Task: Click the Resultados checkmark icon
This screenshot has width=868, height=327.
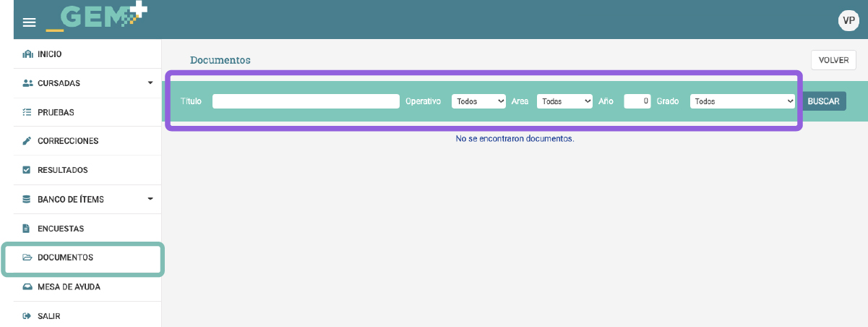Action: (x=27, y=170)
